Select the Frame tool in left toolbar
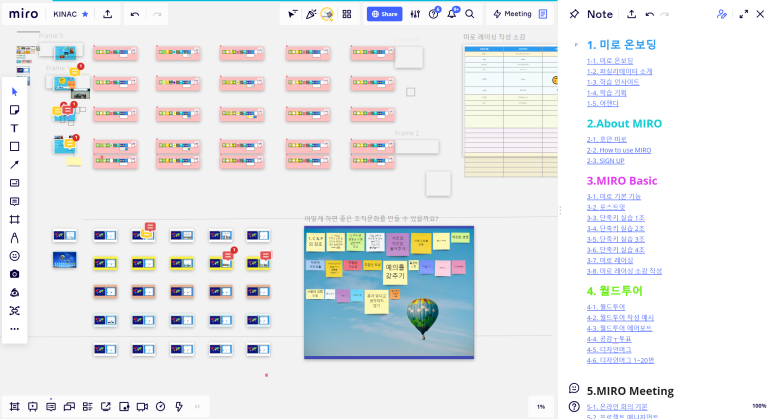 point(14,219)
